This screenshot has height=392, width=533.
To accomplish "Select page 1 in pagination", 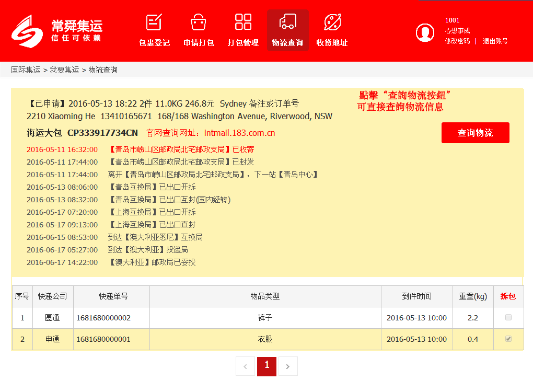I will (266, 366).
